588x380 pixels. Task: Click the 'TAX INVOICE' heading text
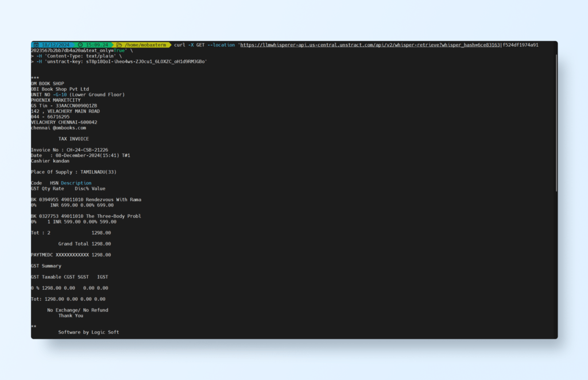click(x=73, y=139)
